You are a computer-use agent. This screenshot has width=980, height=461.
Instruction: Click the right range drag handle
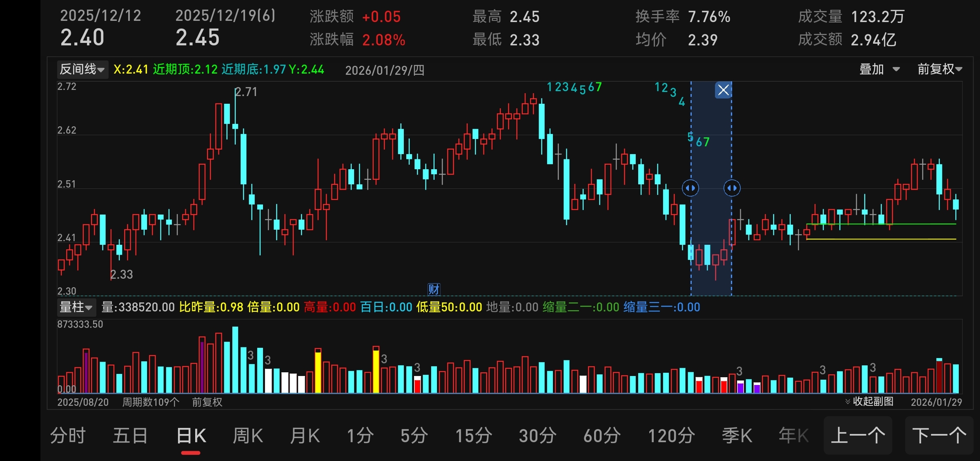732,188
